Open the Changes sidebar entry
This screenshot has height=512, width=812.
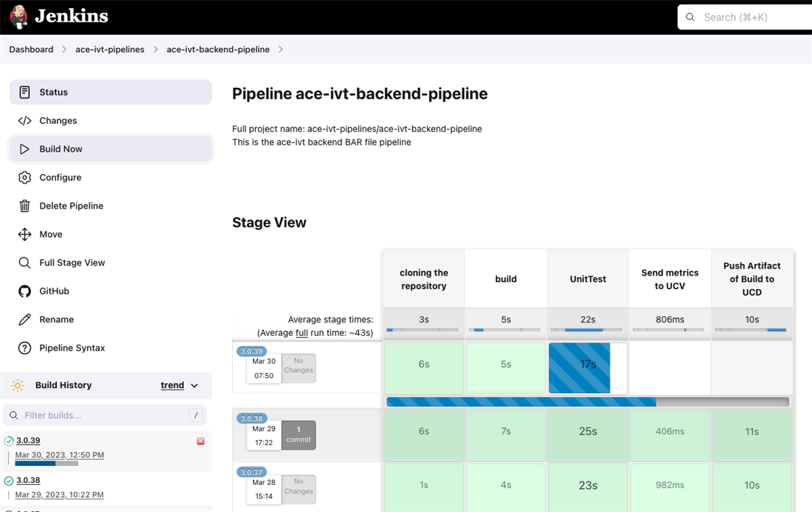coord(58,121)
